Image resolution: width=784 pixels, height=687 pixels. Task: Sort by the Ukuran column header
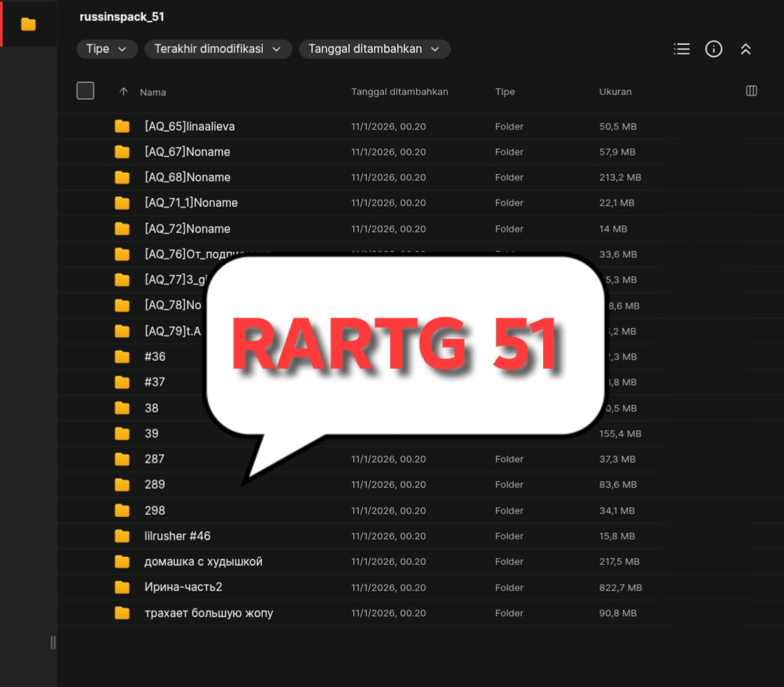click(616, 92)
